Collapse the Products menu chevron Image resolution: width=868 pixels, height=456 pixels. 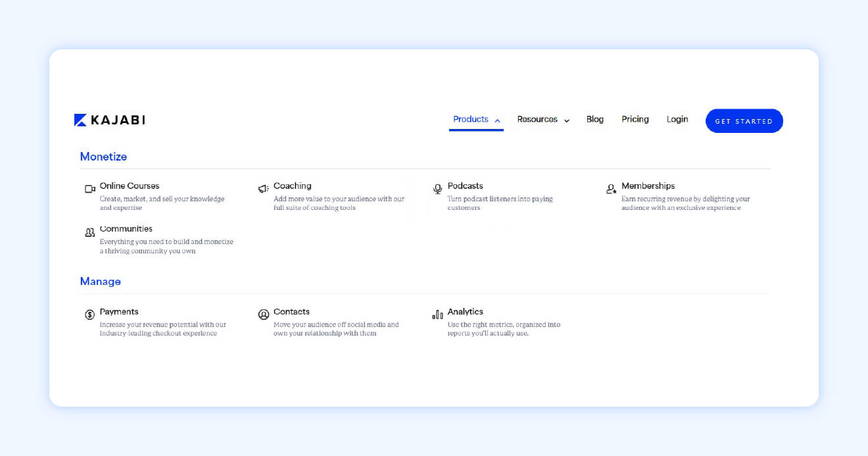coord(498,120)
